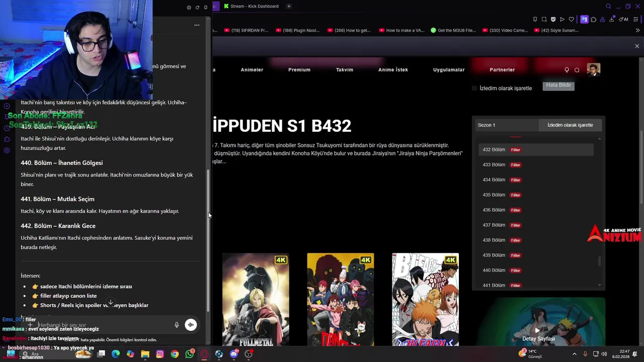This screenshot has height=362, width=644.
Task: Click the sidebar chat scrollbar thumb
Action: click(208, 241)
